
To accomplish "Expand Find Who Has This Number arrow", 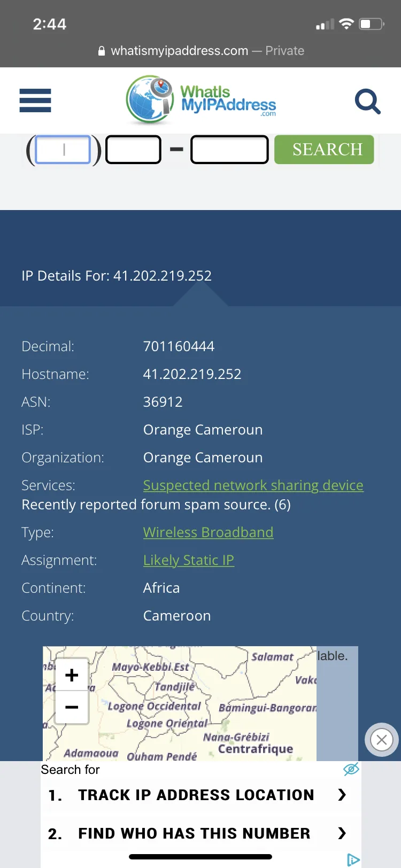I will [x=342, y=833].
